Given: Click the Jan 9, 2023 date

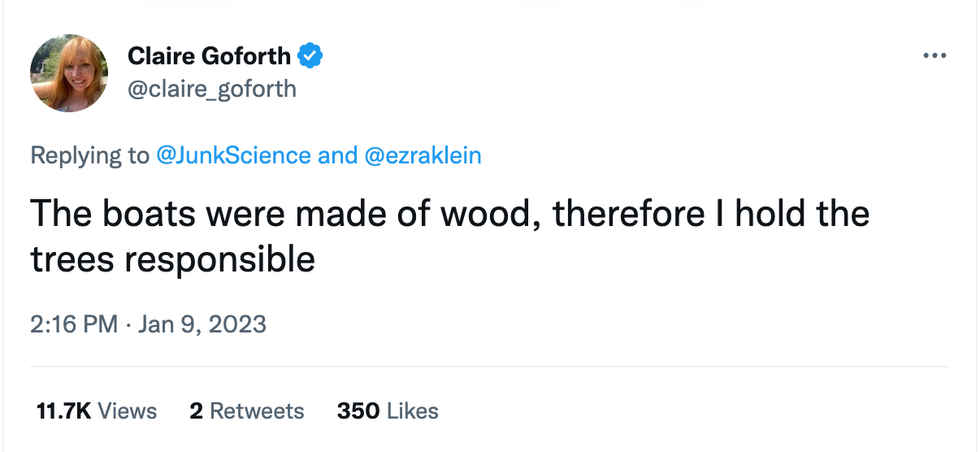Looking at the screenshot, I should coord(204,325).
